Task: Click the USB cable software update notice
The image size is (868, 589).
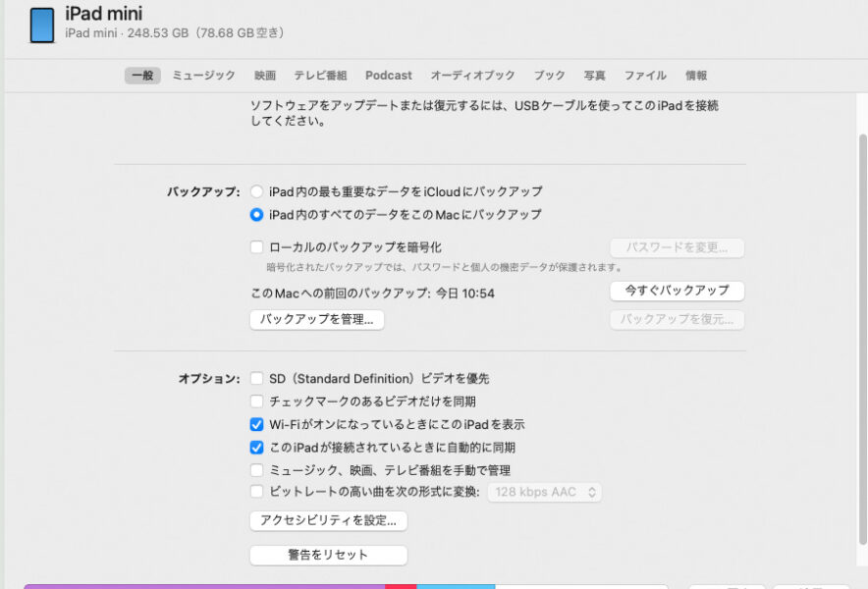Action: coord(484,113)
